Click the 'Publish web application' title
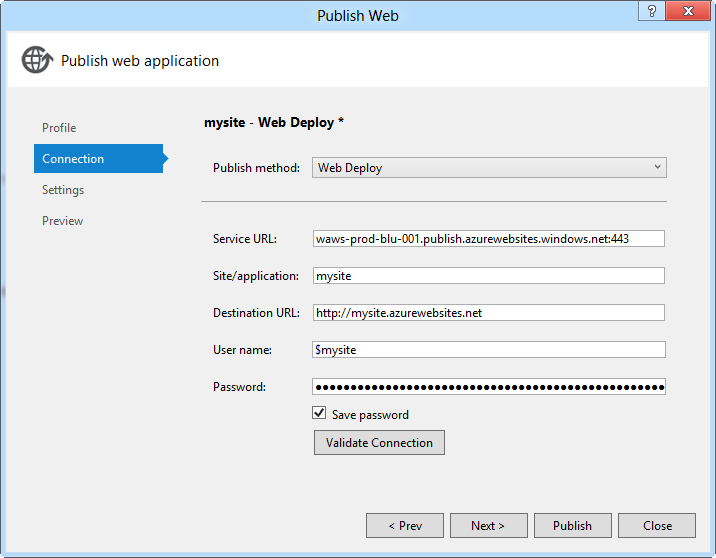716x558 pixels. coord(140,61)
